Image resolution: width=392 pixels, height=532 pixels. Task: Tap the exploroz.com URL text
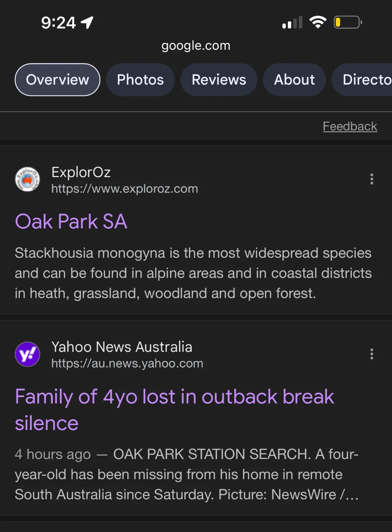click(x=125, y=188)
